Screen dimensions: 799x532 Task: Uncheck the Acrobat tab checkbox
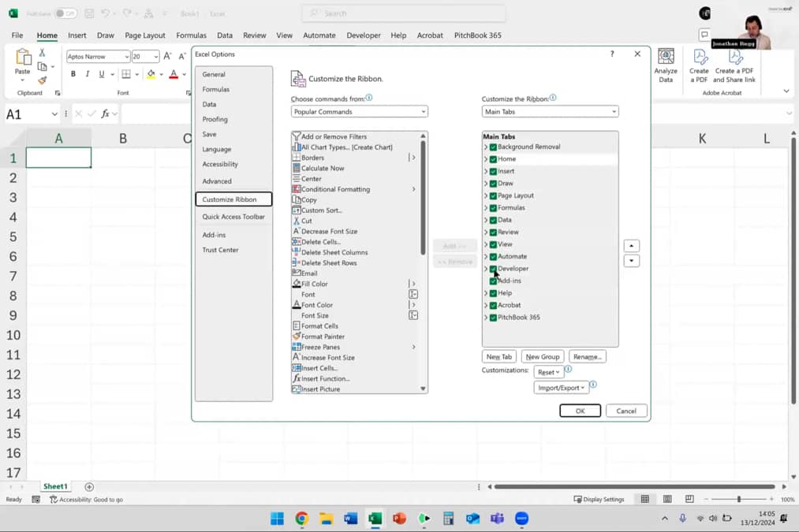coord(493,306)
